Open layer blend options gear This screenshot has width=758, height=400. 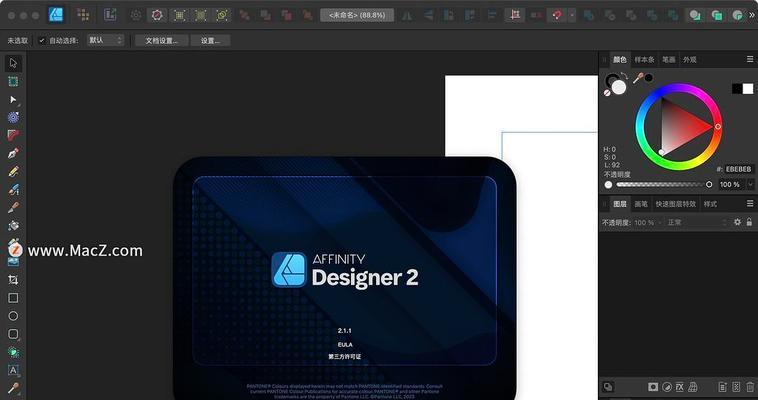coord(737,222)
